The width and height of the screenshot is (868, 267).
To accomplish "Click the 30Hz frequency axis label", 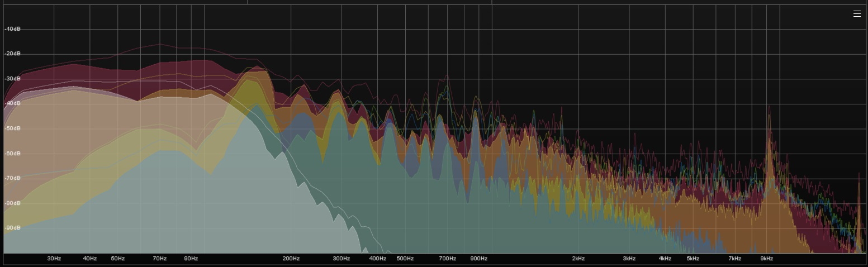I will [54, 259].
